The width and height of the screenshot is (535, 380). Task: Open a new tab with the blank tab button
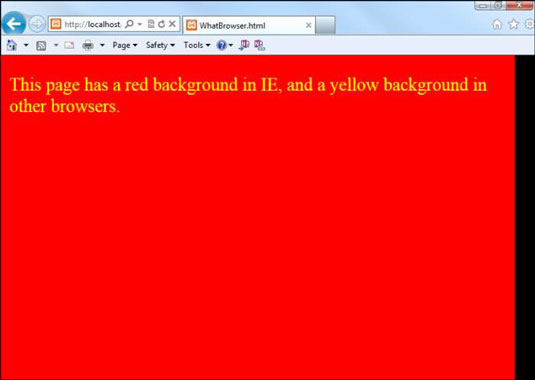coord(325,25)
